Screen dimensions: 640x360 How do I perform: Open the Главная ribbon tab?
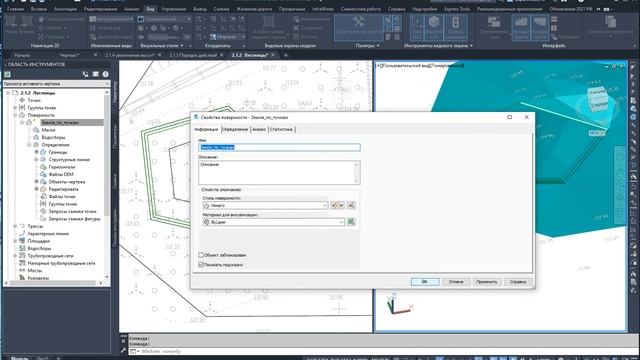(x=16, y=9)
